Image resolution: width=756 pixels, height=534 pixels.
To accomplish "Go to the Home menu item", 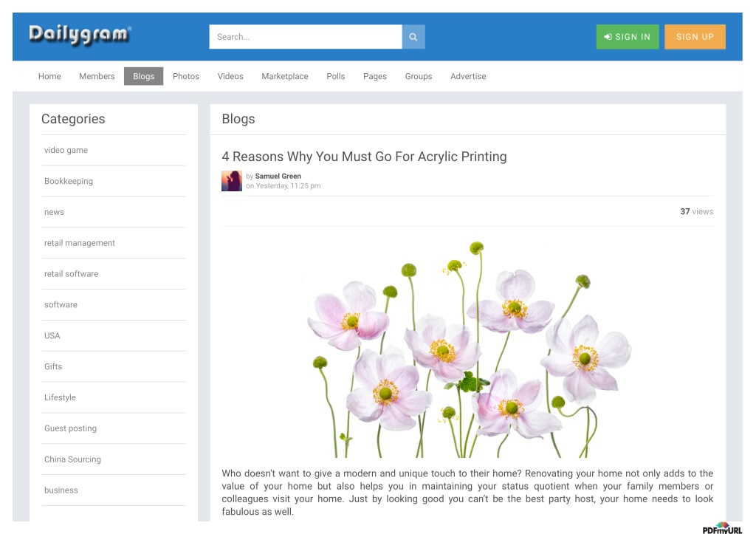I will (x=49, y=76).
